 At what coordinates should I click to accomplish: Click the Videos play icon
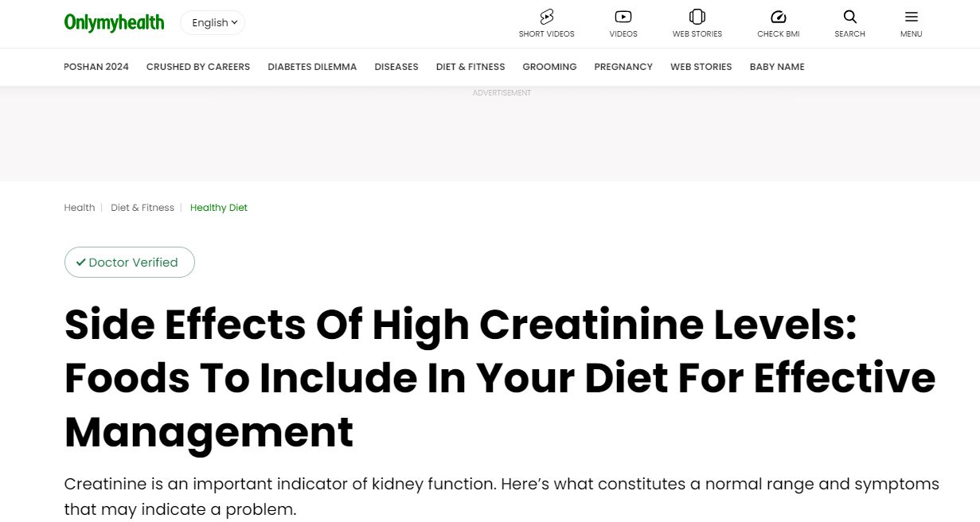coord(623,17)
